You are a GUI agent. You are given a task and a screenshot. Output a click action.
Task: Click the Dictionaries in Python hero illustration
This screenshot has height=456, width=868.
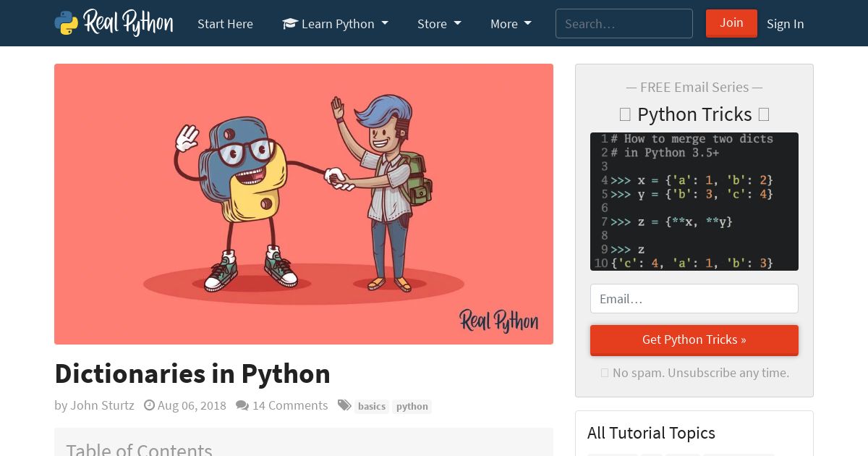304,204
